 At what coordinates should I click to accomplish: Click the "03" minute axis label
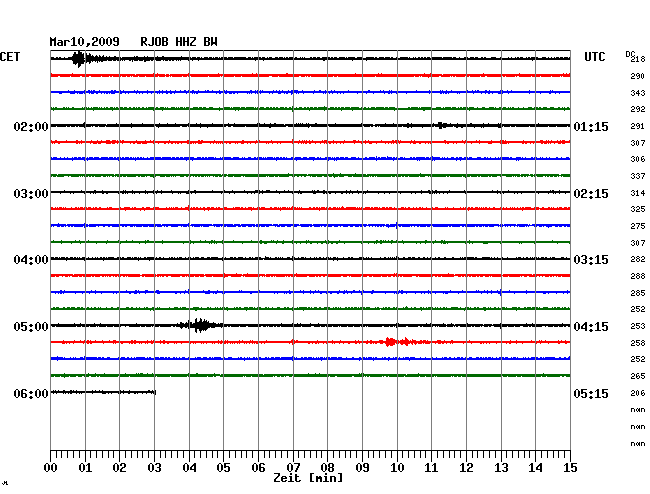coord(155,468)
